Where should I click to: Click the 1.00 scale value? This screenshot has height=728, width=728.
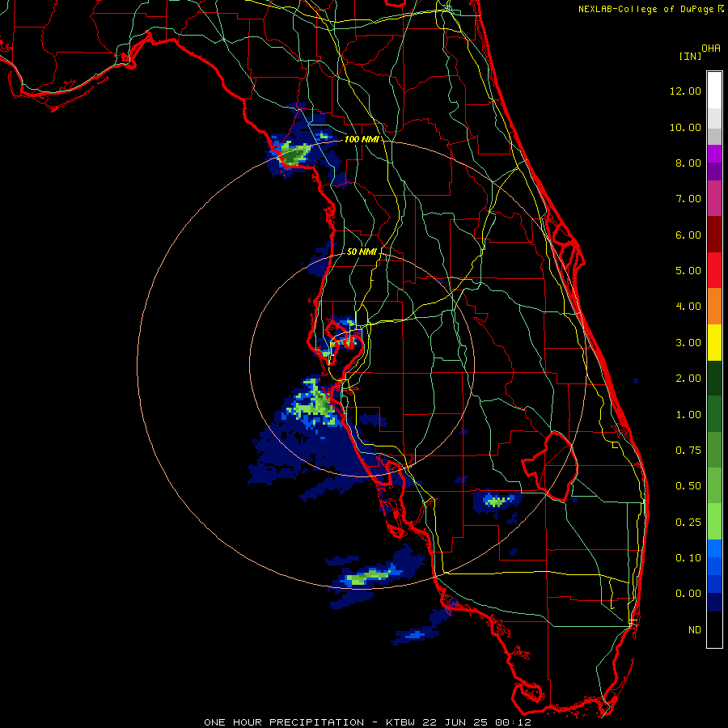pos(688,415)
